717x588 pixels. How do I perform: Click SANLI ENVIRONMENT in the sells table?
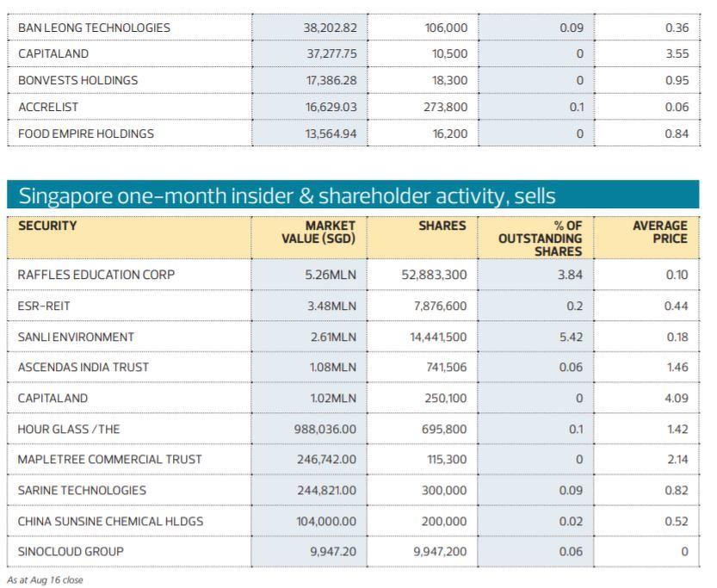pyautogui.click(x=76, y=337)
